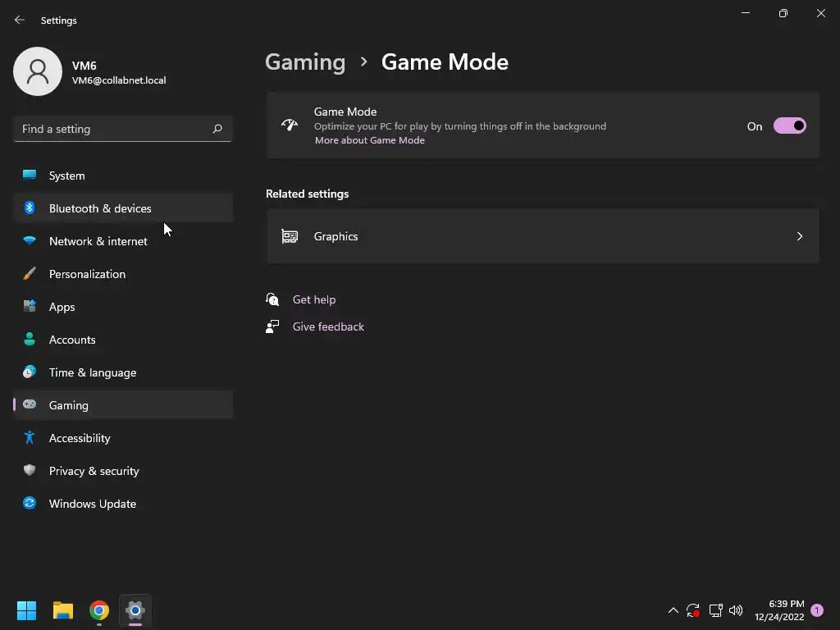The height and width of the screenshot is (630, 840).
Task: Click the Windows Update sync icon
Action: coord(30,503)
